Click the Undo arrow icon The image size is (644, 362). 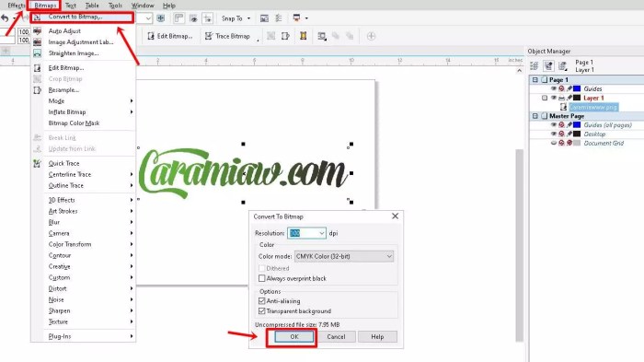click(5, 18)
